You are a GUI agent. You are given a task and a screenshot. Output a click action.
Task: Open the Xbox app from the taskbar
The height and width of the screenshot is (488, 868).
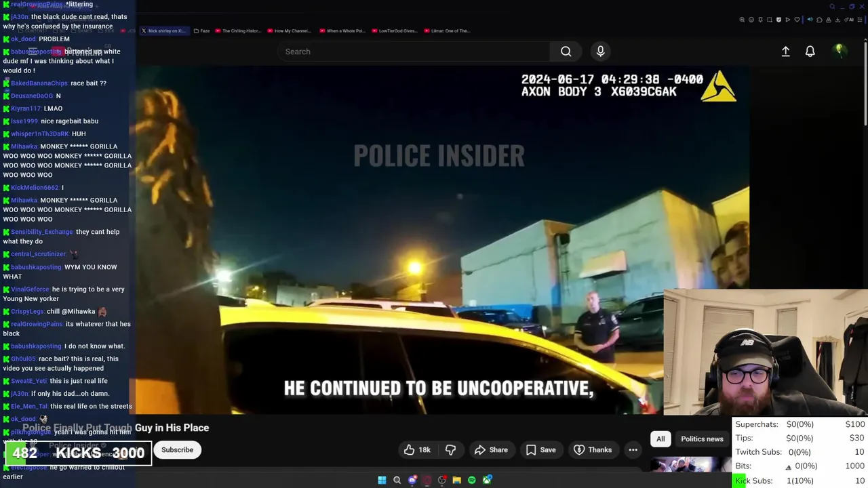487,480
